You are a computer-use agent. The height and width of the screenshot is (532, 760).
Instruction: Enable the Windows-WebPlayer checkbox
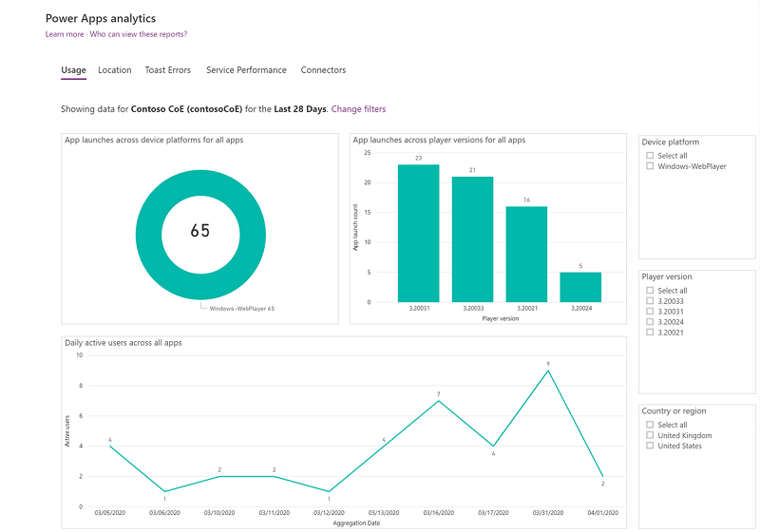(x=649, y=166)
